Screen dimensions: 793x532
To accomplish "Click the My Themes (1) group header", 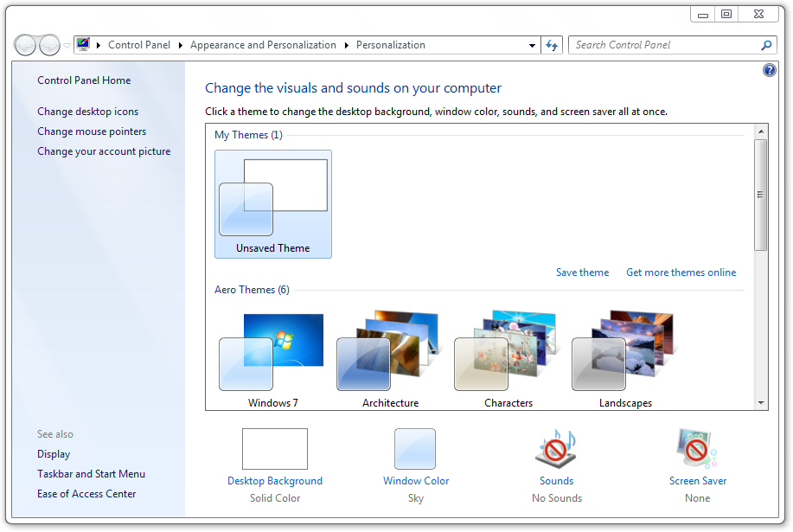I will [x=248, y=135].
